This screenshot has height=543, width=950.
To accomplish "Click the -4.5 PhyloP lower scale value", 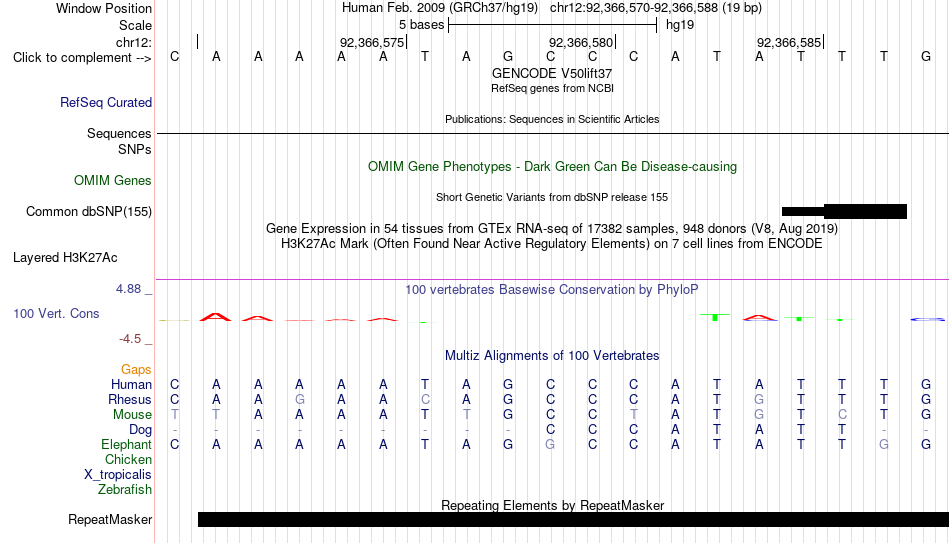I will 130,339.
